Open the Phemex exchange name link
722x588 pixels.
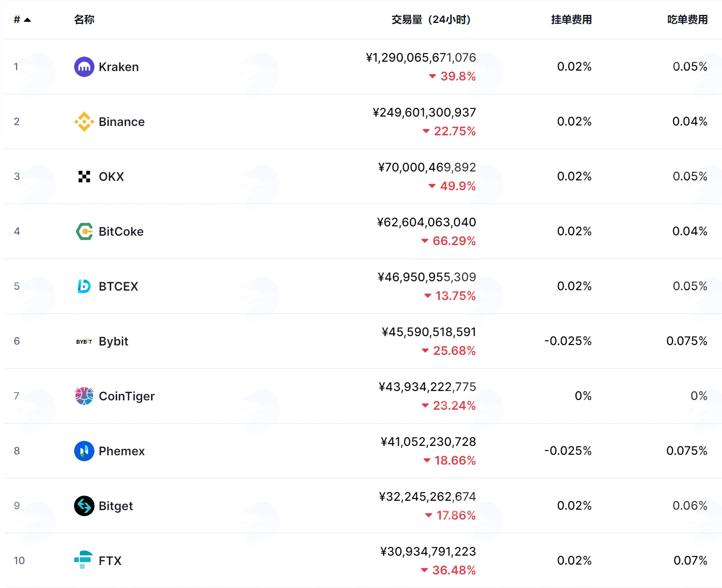point(122,451)
